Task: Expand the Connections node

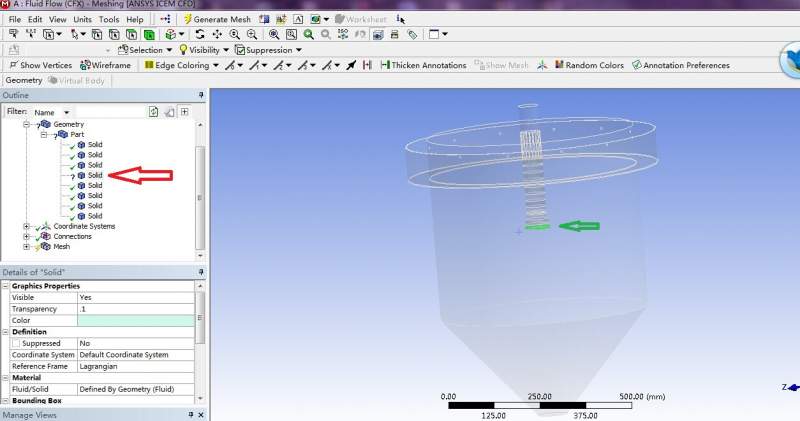Action: click(x=27, y=237)
